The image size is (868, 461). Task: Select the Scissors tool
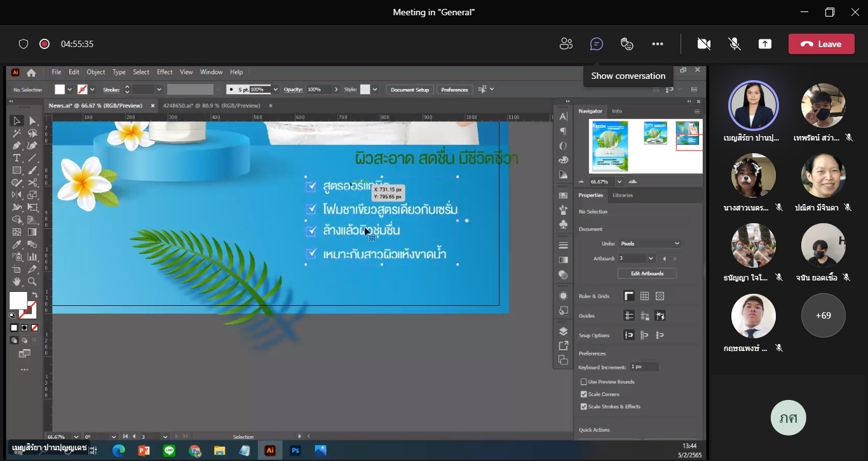tap(32, 182)
